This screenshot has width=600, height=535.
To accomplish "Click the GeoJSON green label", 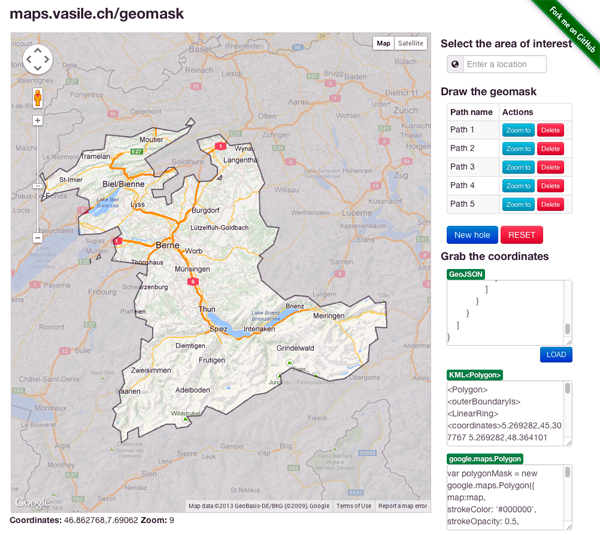I will [x=466, y=274].
